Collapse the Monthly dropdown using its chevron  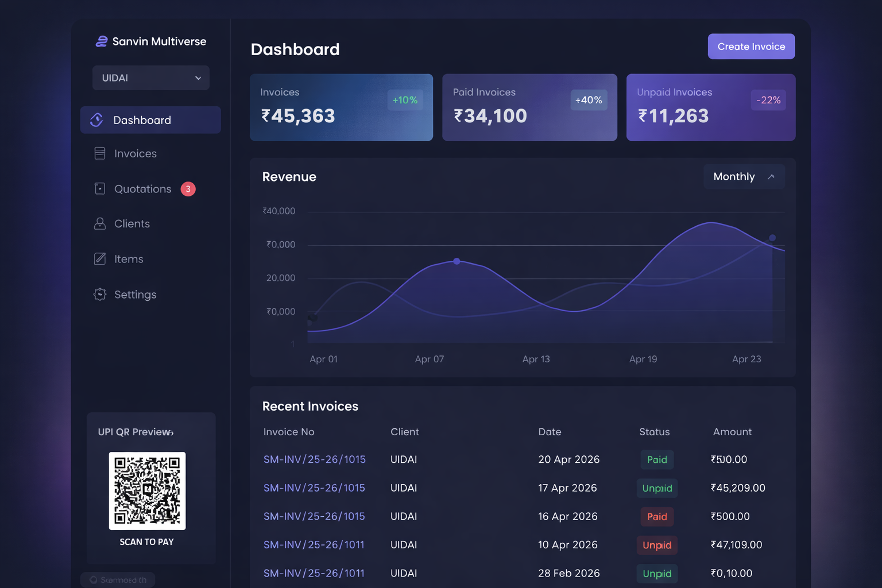click(771, 176)
